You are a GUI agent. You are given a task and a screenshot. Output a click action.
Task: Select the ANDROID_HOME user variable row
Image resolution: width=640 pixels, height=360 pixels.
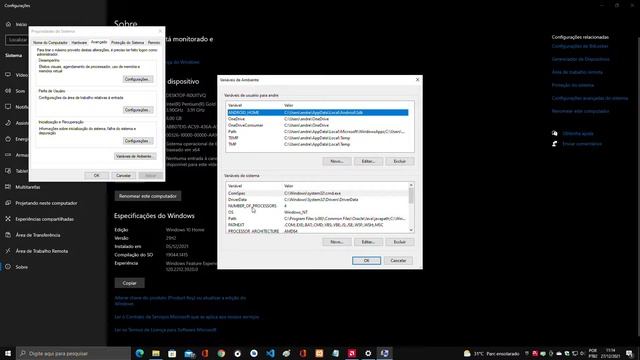pyautogui.click(x=318, y=112)
